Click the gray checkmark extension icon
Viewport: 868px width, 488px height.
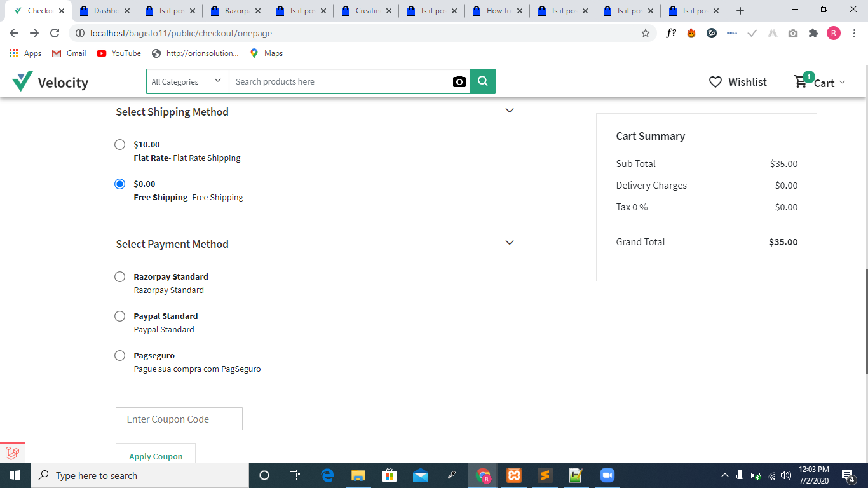pyautogui.click(x=752, y=33)
